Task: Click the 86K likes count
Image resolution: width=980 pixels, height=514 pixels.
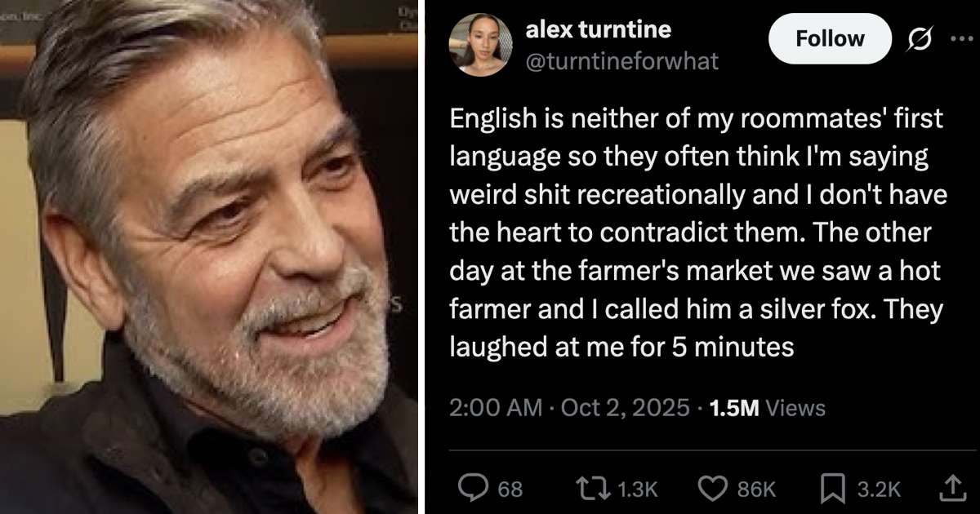Action: [x=756, y=489]
